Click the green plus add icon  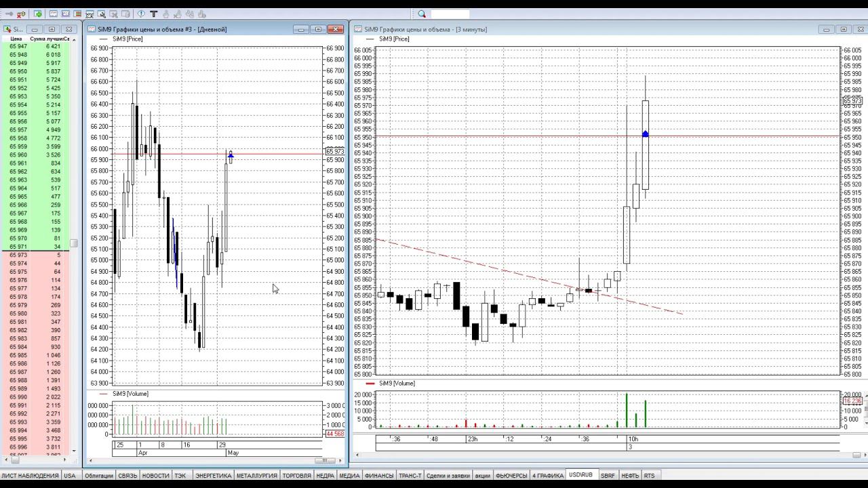[38, 14]
